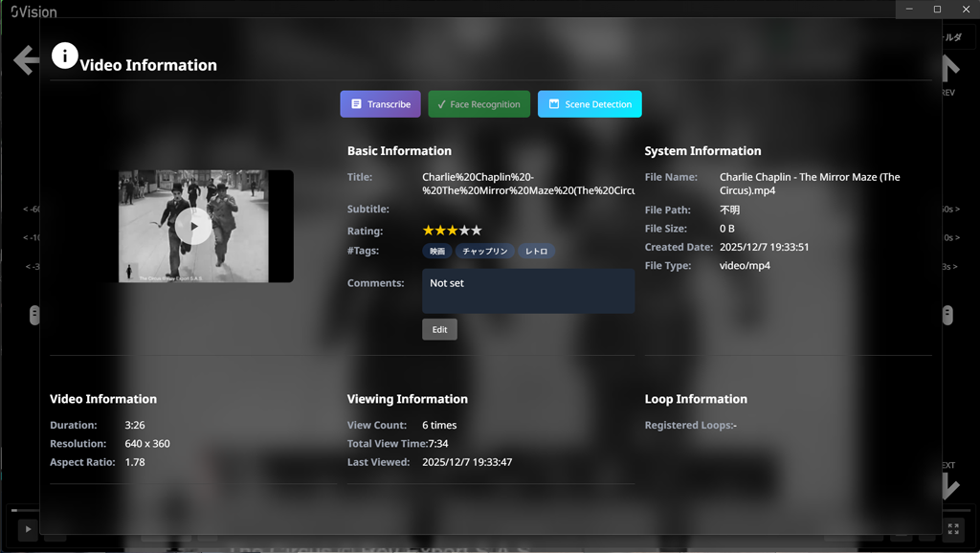This screenshot has width=980, height=553.
Task: Select the 映画 tag chip
Action: (x=436, y=251)
